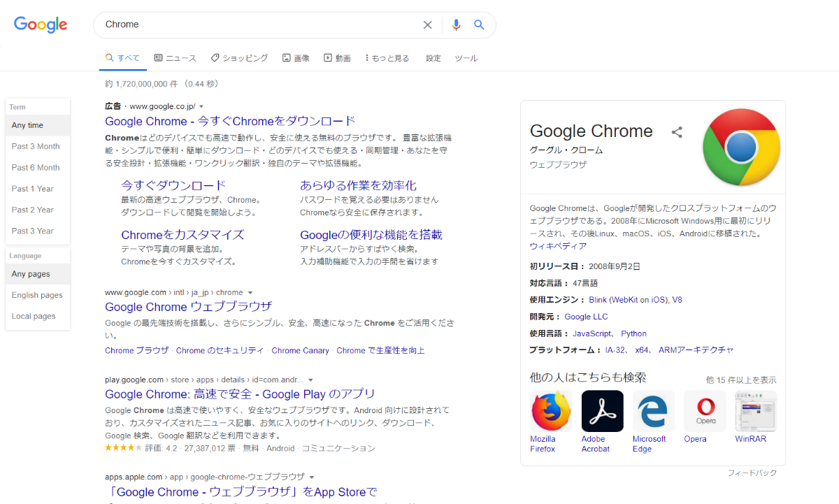Open the Microsoft Edge related search icon
Image resolution: width=839 pixels, height=504 pixels.
[654, 411]
